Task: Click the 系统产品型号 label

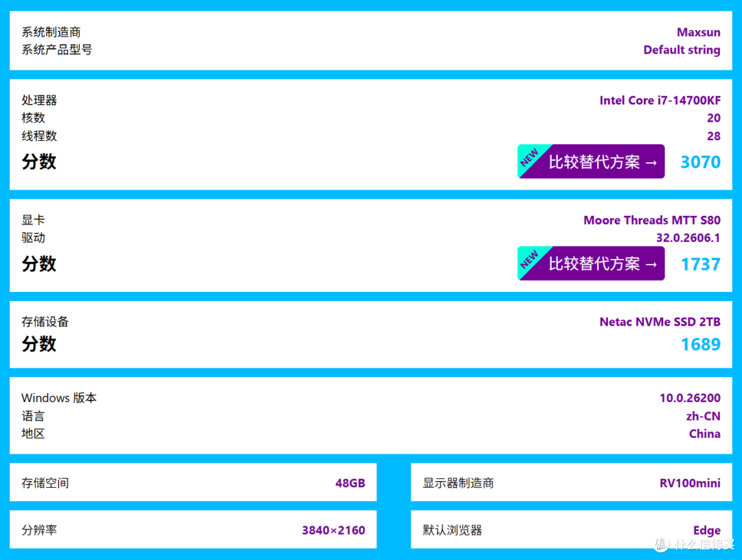Action: pyautogui.click(x=57, y=49)
